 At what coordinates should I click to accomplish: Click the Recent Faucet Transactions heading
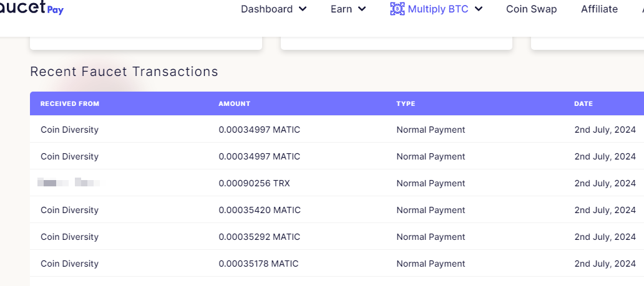pyautogui.click(x=124, y=72)
